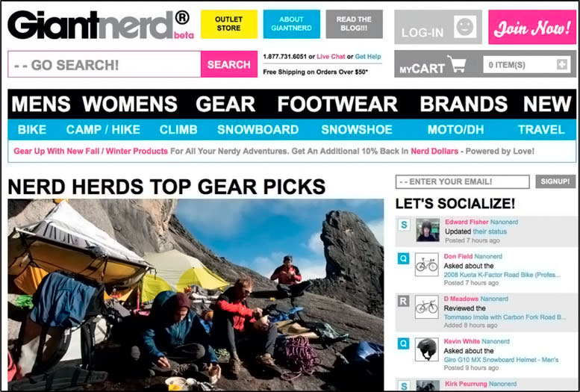Click the smiley face login icon

(464, 27)
